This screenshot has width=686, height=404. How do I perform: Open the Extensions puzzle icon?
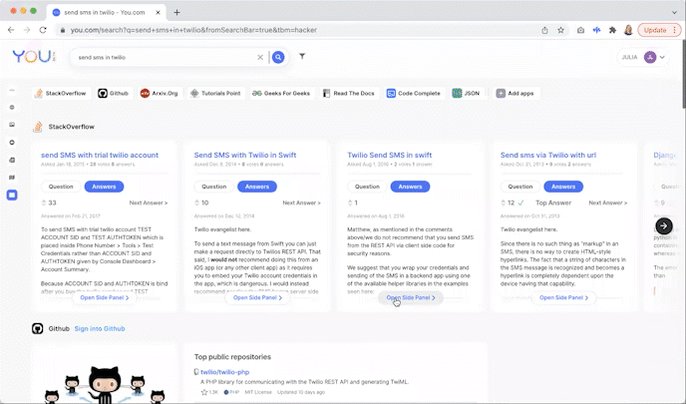point(612,30)
